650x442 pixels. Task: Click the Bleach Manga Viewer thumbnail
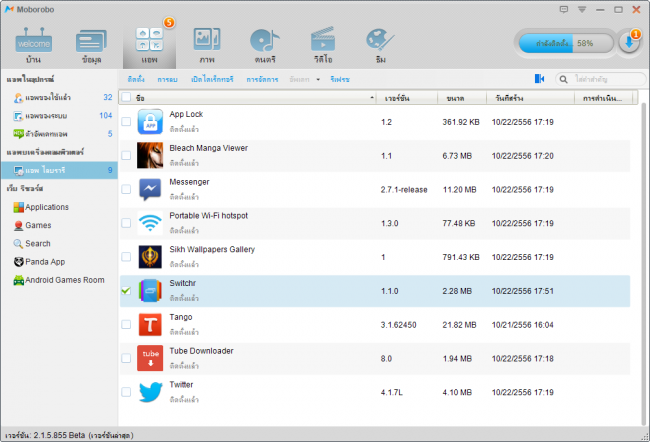coord(150,155)
